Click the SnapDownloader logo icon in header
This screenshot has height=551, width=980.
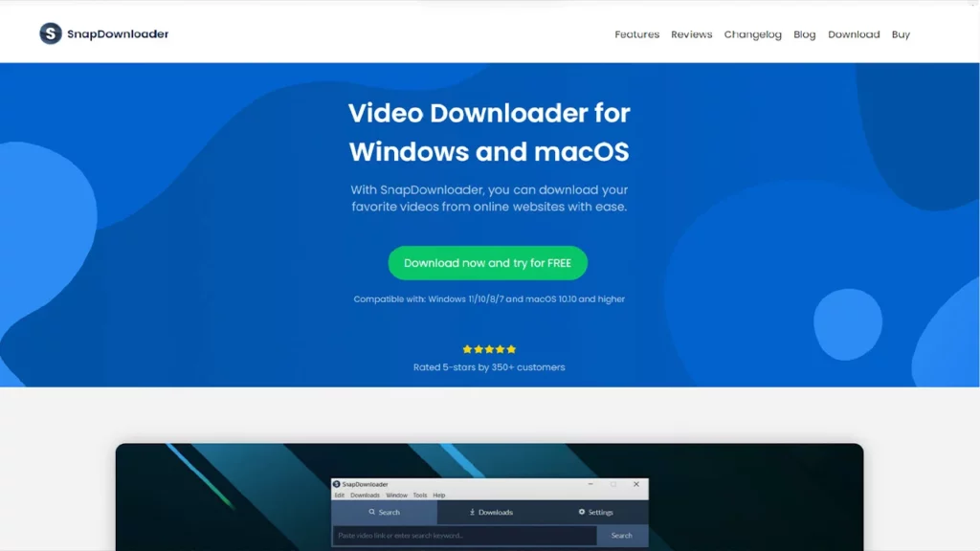(x=51, y=33)
